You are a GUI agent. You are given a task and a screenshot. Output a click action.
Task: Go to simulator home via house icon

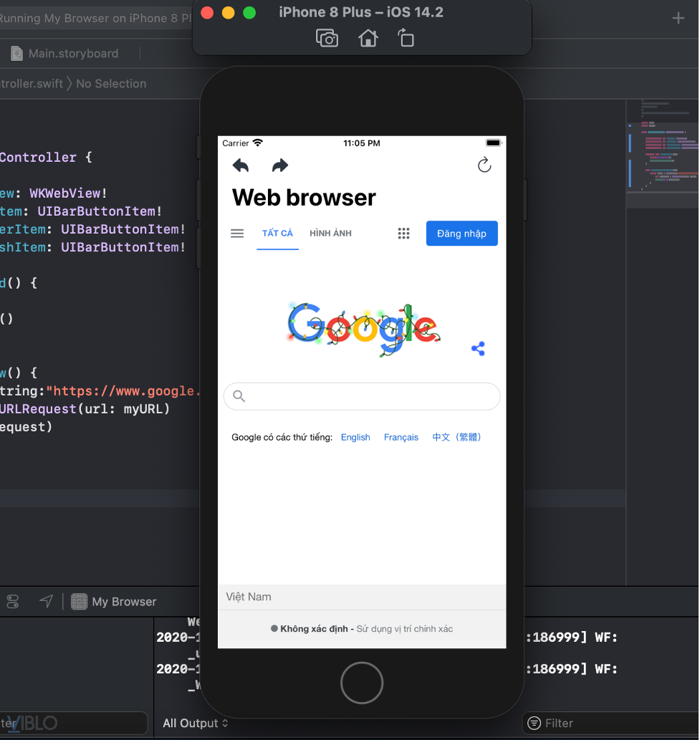pyautogui.click(x=368, y=38)
